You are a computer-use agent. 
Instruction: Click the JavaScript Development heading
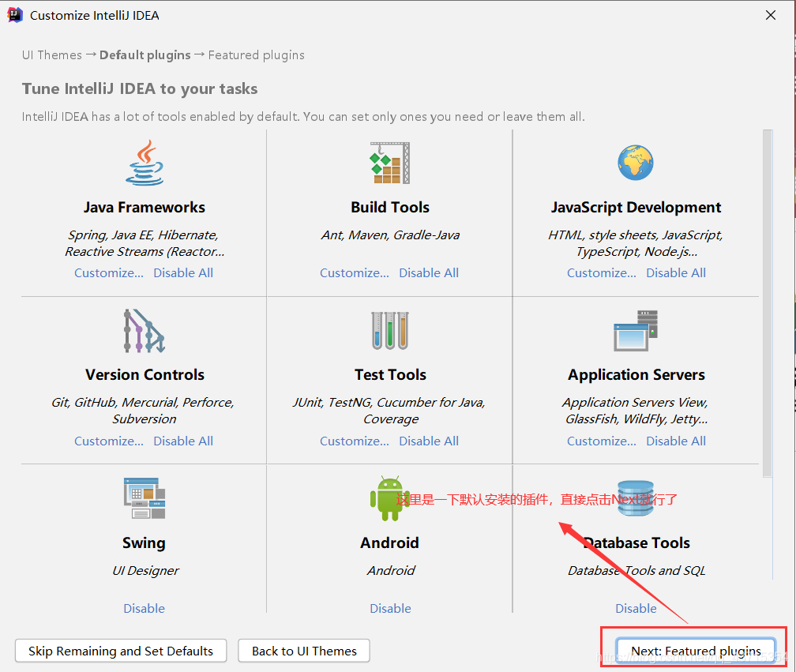click(x=636, y=207)
